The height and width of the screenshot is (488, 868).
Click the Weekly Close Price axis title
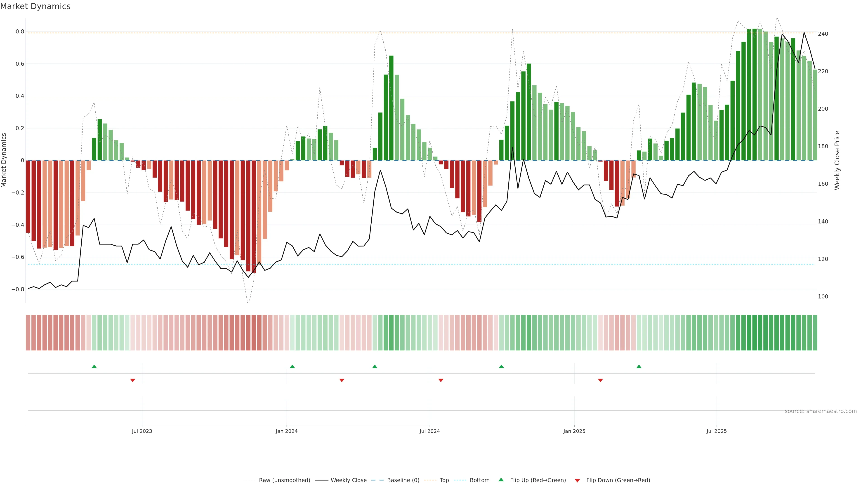(x=837, y=160)
